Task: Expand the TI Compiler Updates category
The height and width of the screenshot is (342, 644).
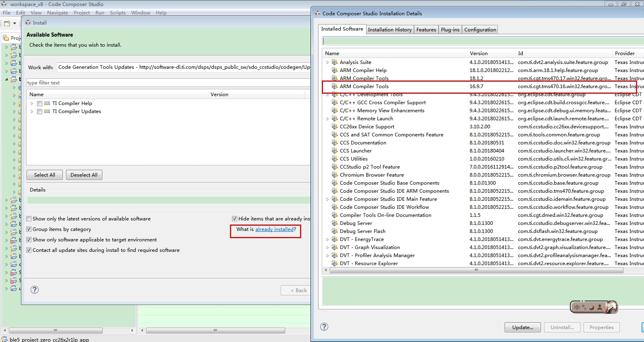Action: point(32,111)
